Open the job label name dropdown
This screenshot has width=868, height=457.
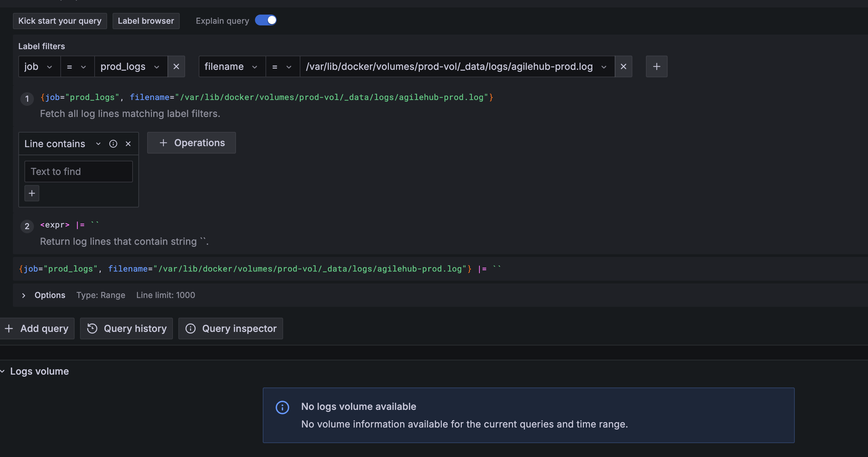39,67
